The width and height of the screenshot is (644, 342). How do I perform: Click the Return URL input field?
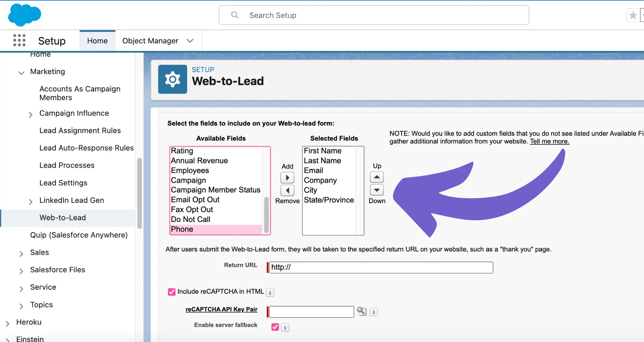point(381,268)
